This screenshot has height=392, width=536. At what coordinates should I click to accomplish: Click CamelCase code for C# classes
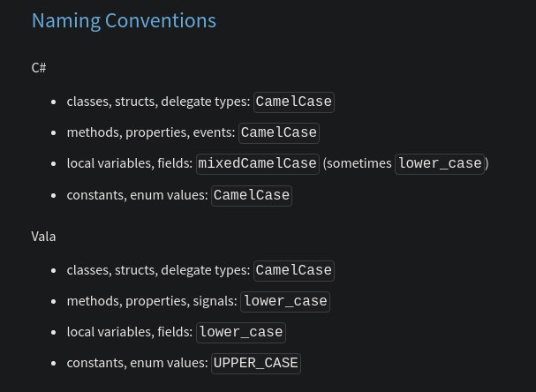294,102
